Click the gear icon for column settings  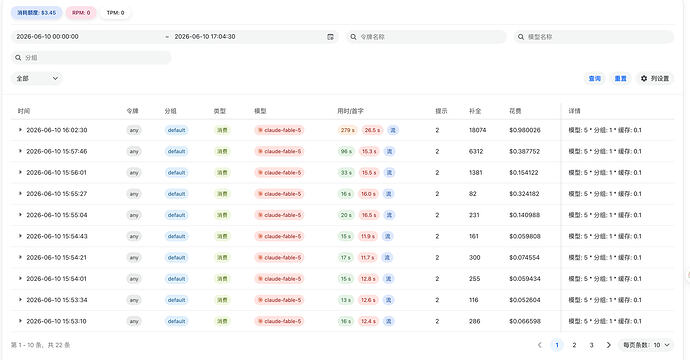(x=644, y=78)
